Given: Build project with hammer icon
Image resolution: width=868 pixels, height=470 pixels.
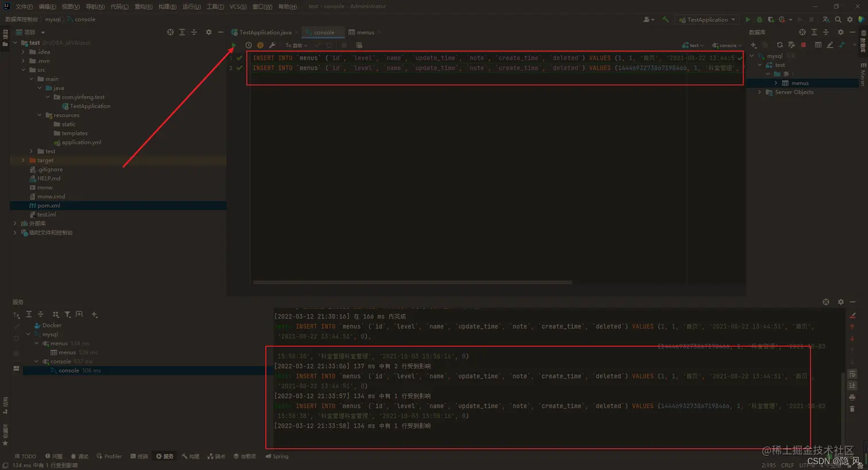Looking at the screenshot, I should [665, 20].
